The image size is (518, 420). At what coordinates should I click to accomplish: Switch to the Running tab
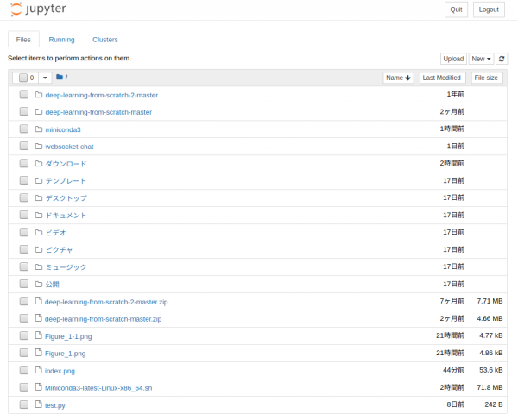(61, 40)
